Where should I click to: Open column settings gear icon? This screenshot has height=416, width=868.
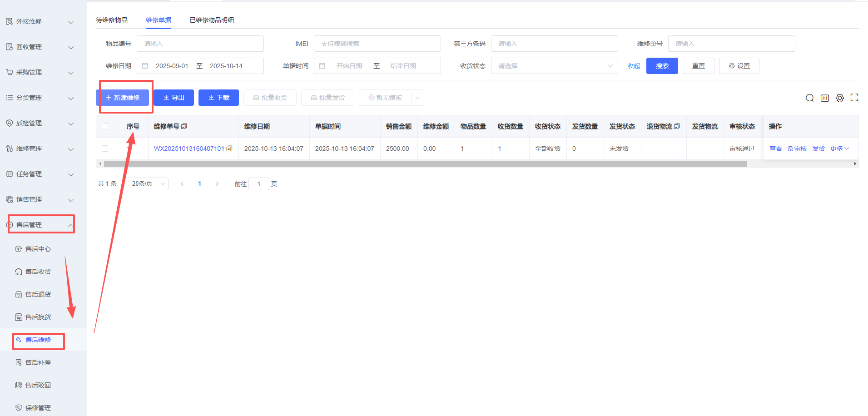pyautogui.click(x=840, y=98)
